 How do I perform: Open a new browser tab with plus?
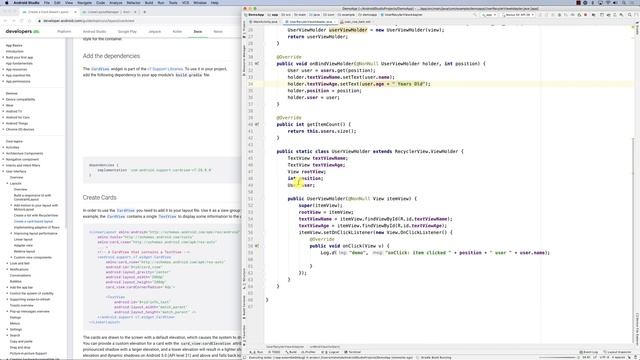[x=144, y=12]
